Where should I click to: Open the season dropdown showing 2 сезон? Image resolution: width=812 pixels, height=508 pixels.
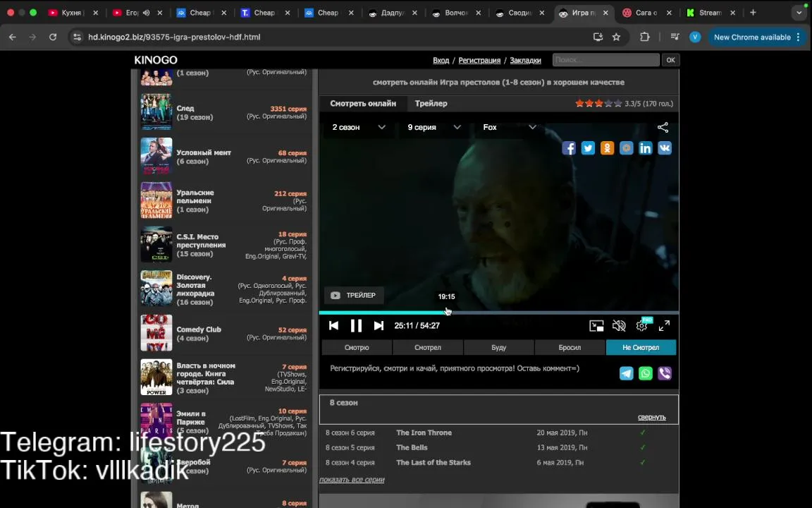click(358, 128)
